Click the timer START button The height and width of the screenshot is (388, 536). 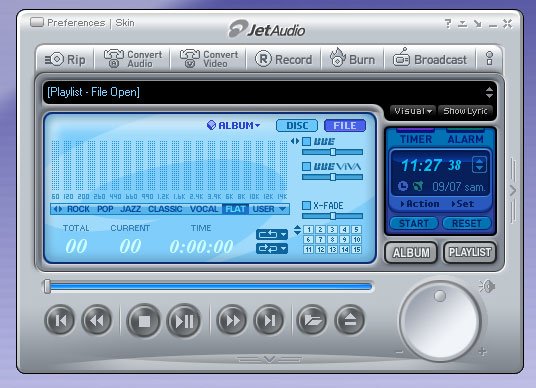tap(414, 223)
